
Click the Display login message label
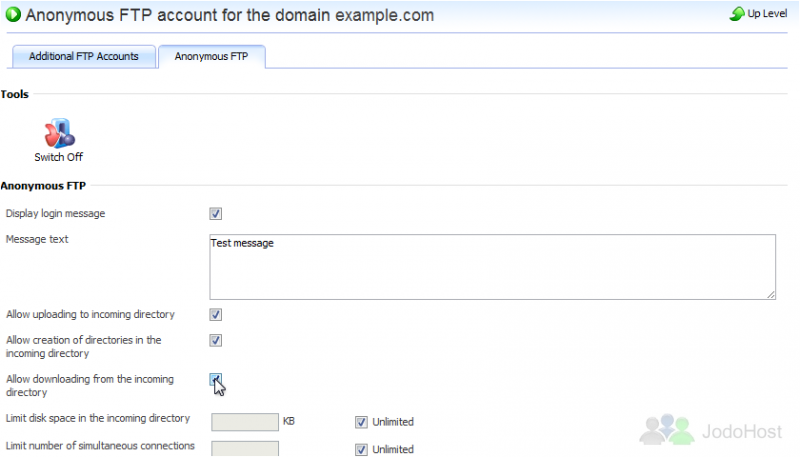(56, 214)
